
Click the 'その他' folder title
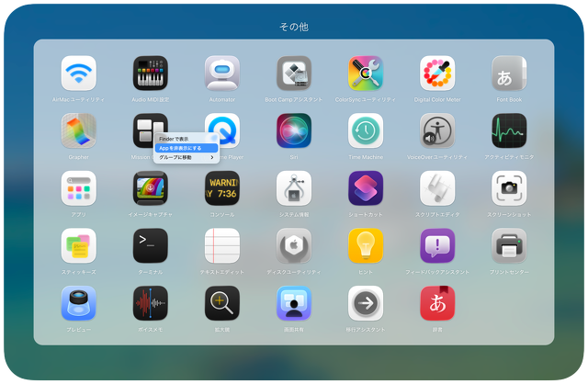293,27
